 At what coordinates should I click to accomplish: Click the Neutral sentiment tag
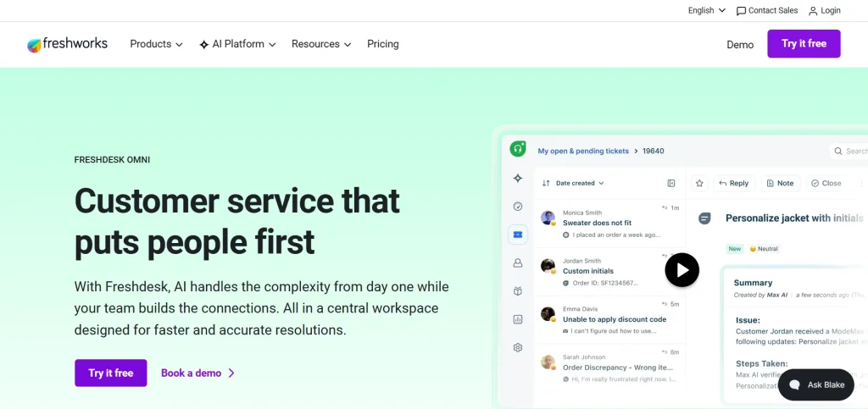(764, 249)
